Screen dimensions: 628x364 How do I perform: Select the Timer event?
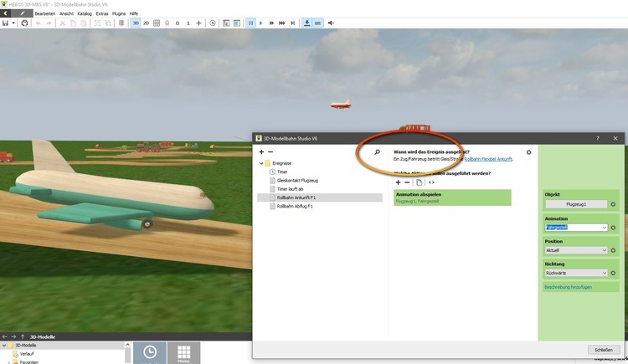click(x=282, y=172)
